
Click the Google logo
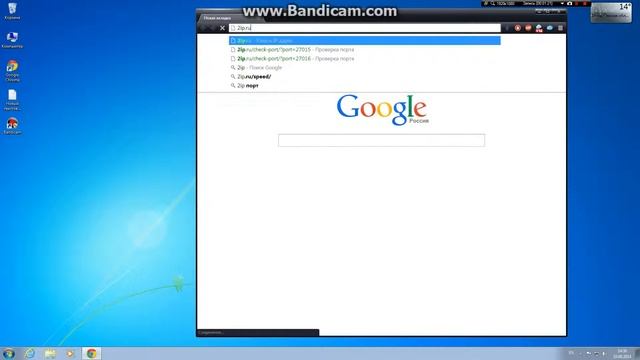pos(382,109)
